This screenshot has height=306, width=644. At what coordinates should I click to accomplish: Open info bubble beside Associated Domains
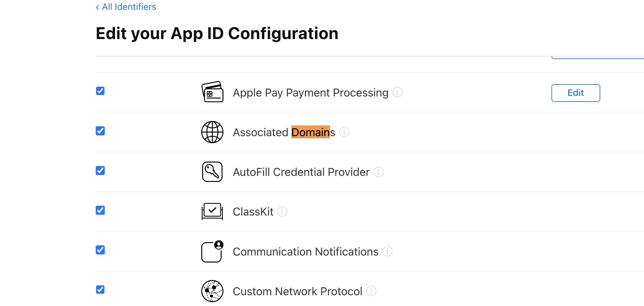point(344,132)
